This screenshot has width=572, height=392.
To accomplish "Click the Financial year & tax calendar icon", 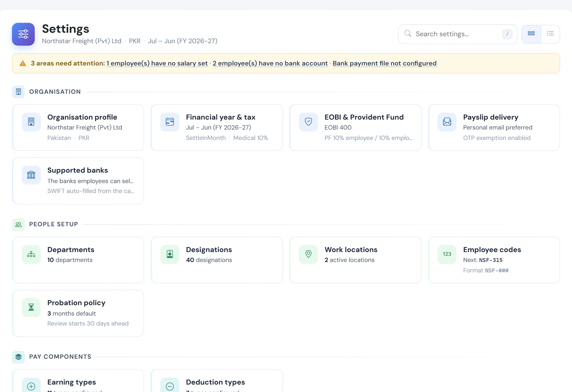I will tap(170, 122).
